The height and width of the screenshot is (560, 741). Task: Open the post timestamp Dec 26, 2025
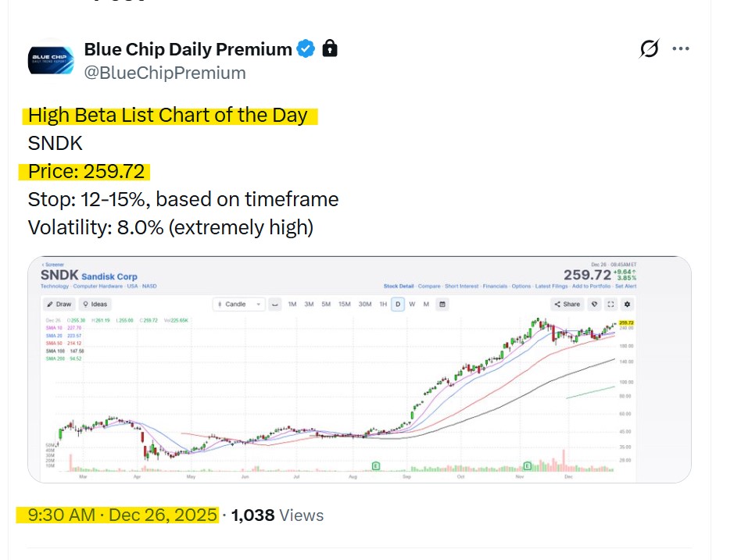(x=123, y=515)
